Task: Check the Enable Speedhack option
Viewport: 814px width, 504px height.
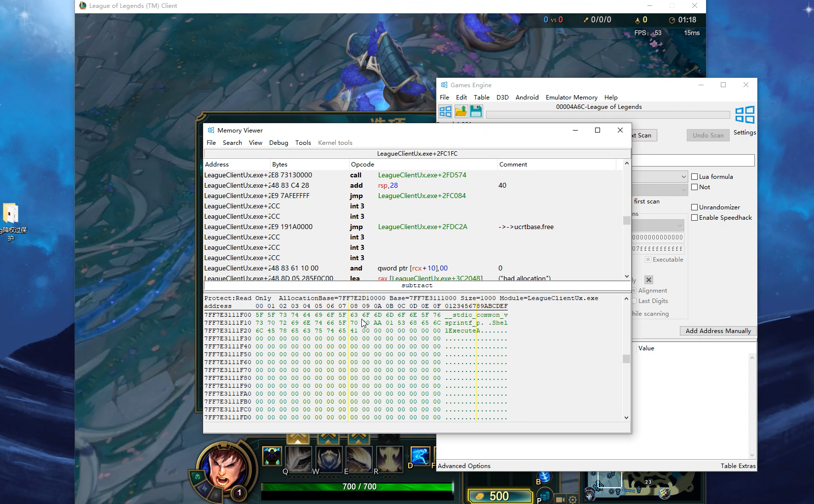Action: point(695,218)
